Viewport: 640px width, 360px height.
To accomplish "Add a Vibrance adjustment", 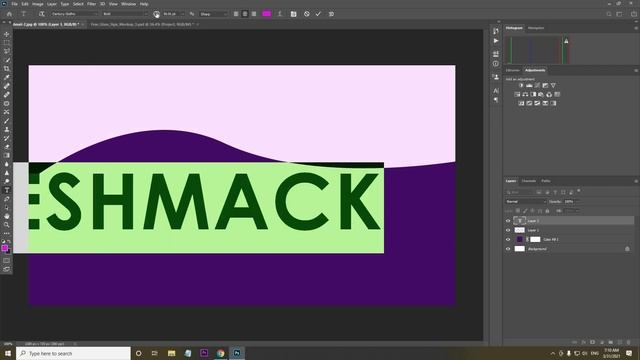I will point(553,85).
